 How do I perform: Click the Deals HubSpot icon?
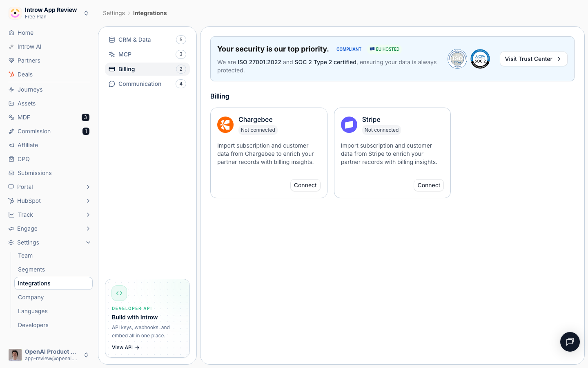11,74
